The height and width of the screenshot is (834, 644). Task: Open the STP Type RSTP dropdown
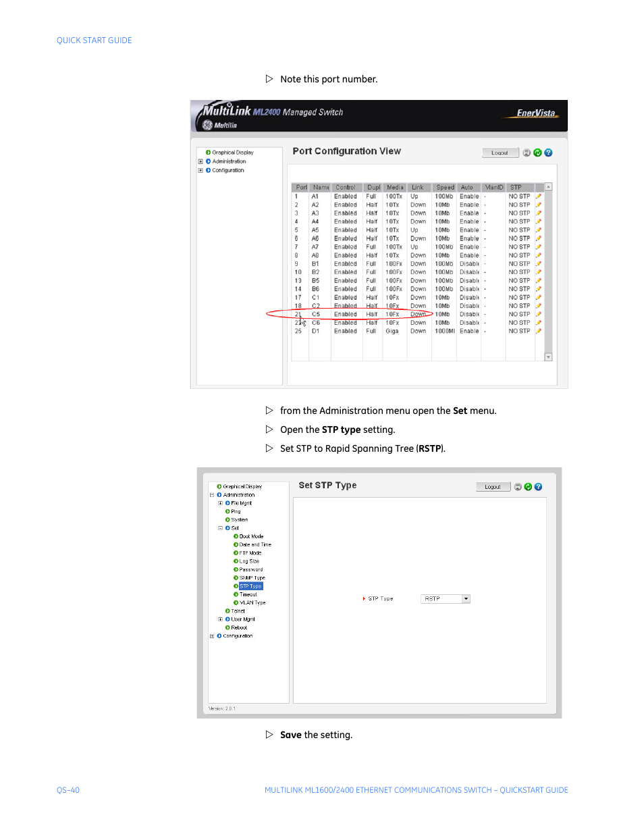coord(466,599)
